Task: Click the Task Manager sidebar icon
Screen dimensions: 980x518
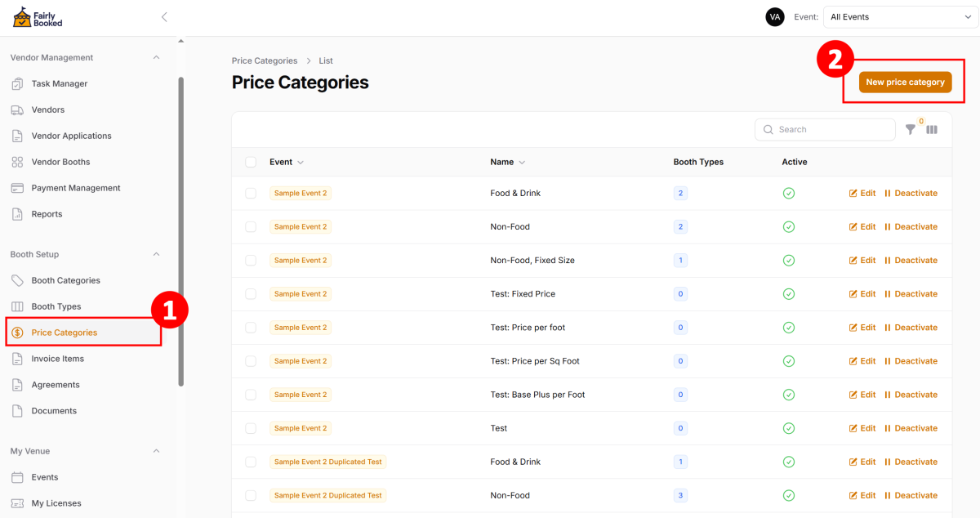Action: [17, 83]
